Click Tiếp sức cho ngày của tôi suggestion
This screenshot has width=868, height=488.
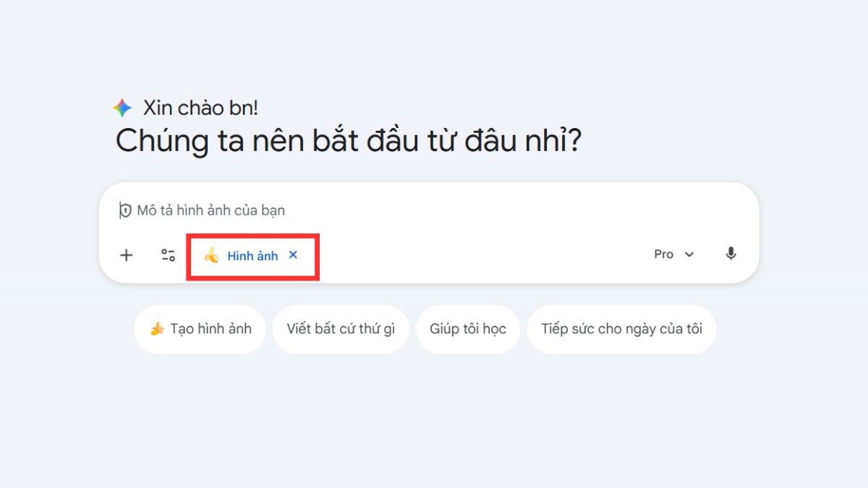click(x=621, y=329)
